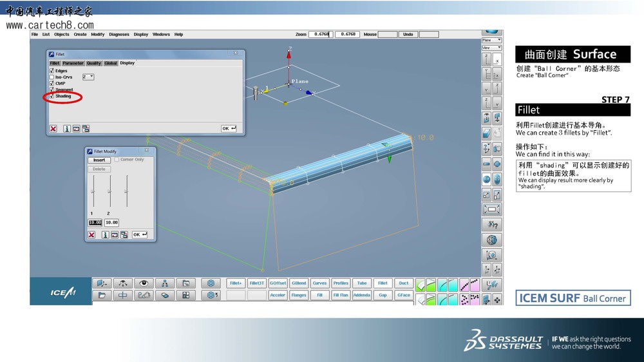Click the fit-to-window frame icon in right toolbar
Screen dimensions: 644x362
pos(492,209)
